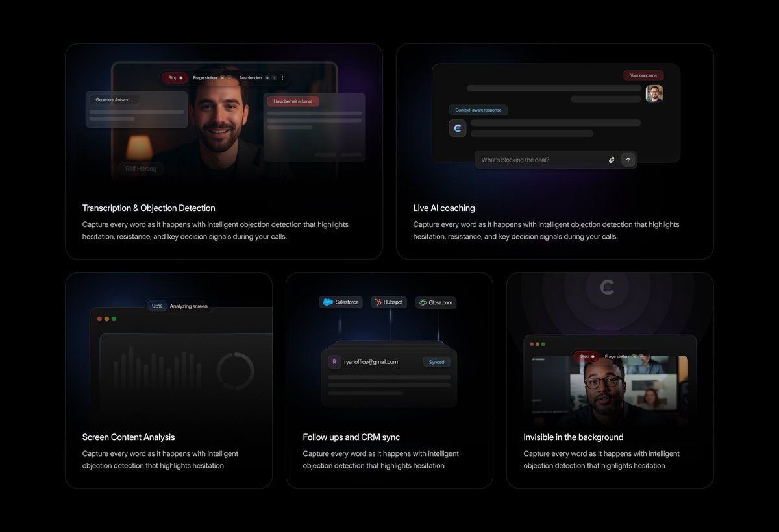The height and width of the screenshot is (532, 779).
Task: Click the 95% Analyzing screen progress badge
Action: tap(179, 306)
